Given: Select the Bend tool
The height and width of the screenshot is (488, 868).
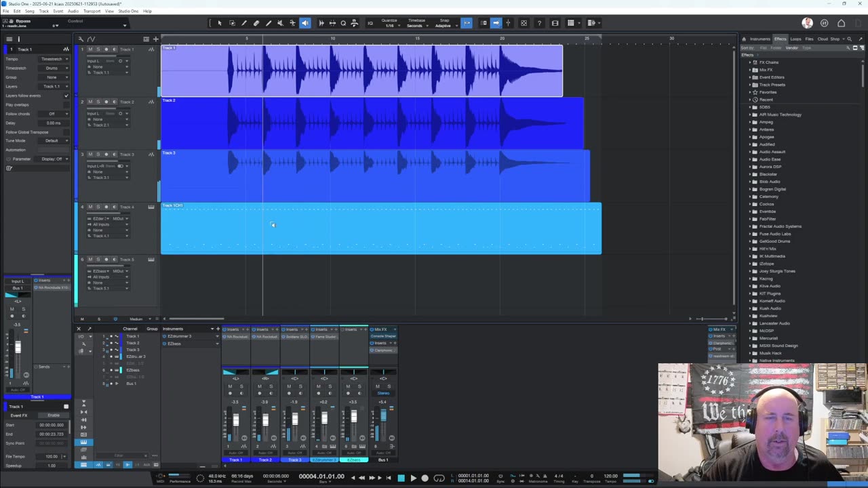Looking at the screenshot, I should (x=293, y=23).
